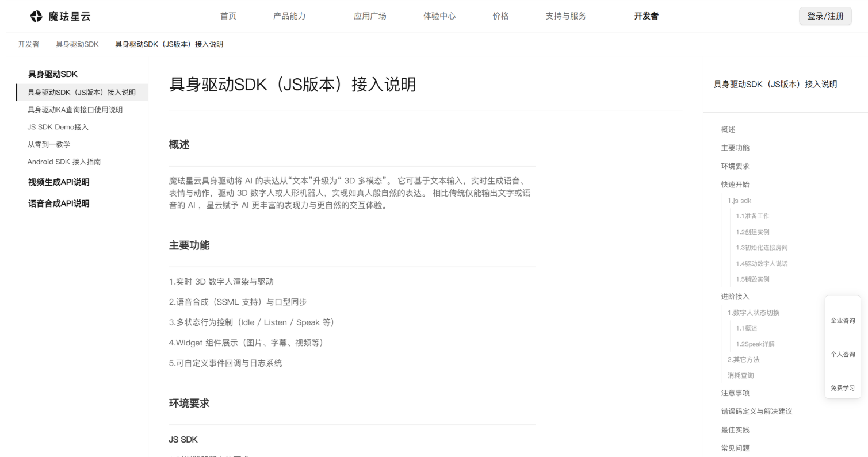Click the 概述 section heading

click(179, 145)
